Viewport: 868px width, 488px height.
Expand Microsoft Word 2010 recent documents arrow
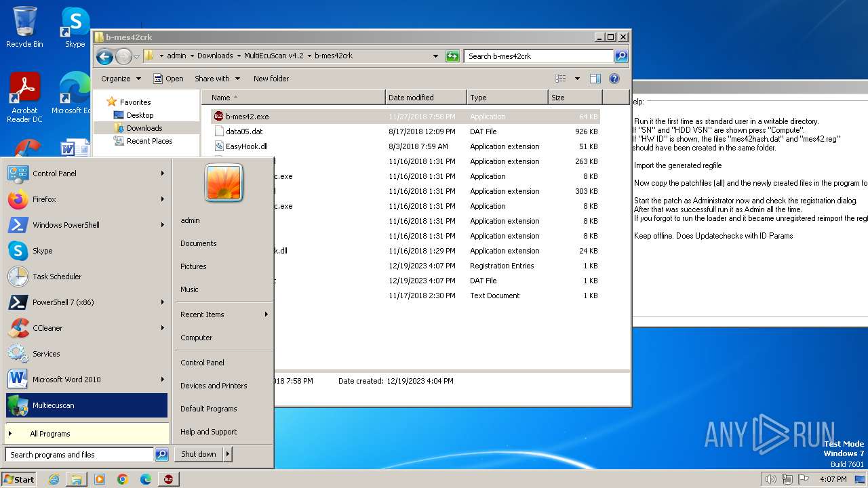[163, 380]
